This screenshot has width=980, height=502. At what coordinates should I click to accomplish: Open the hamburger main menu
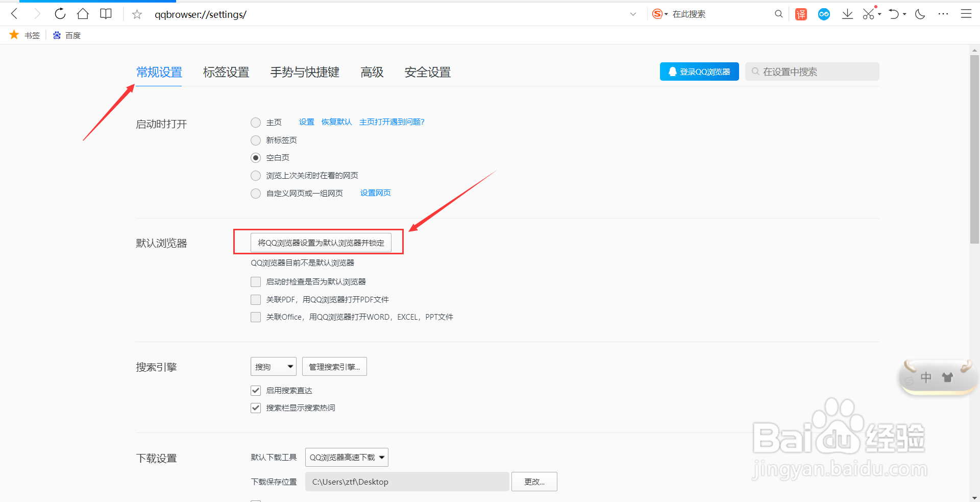point(966,14)
